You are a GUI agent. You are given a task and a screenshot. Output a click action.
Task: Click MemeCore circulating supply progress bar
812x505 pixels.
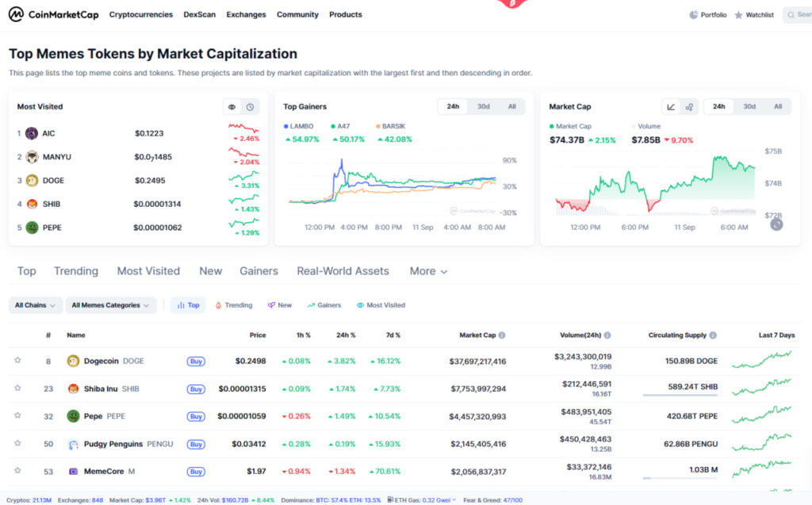coord(680,478)
